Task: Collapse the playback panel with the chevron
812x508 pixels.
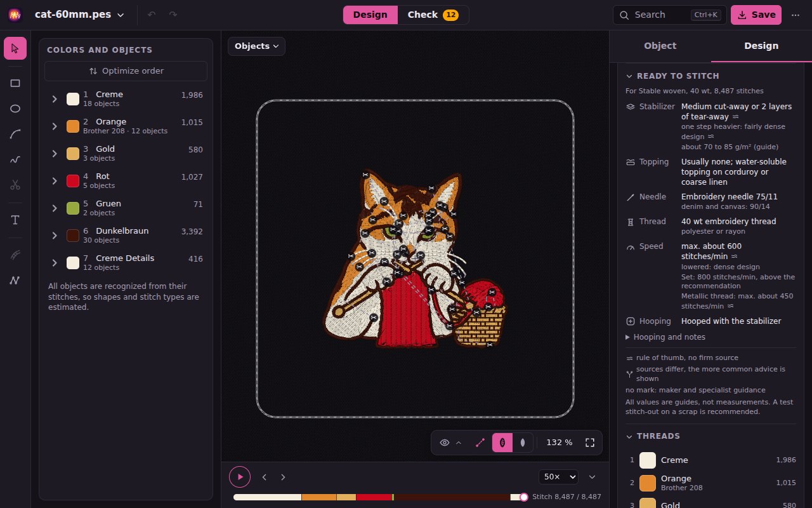Action: click(592, 477)
